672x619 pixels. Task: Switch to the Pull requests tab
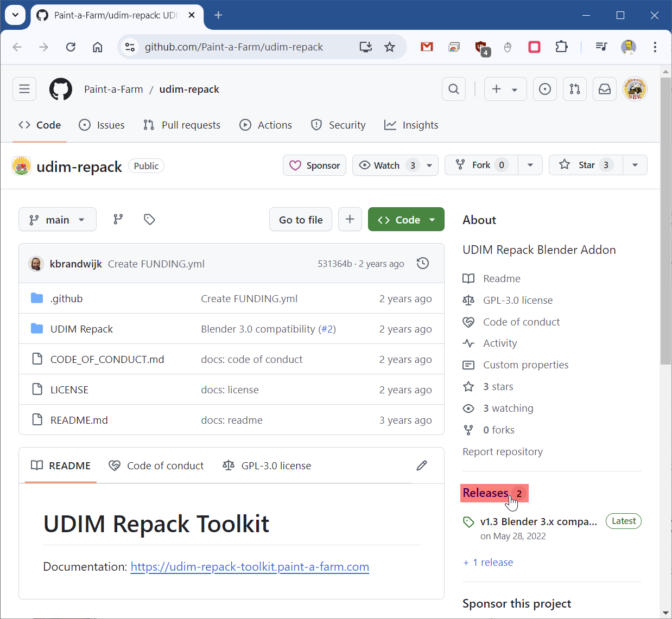(x=182, y=125)
